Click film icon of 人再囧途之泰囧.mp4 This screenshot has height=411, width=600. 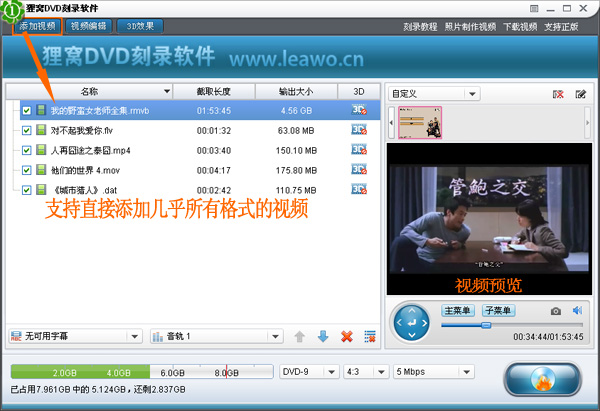click(41, 150)
